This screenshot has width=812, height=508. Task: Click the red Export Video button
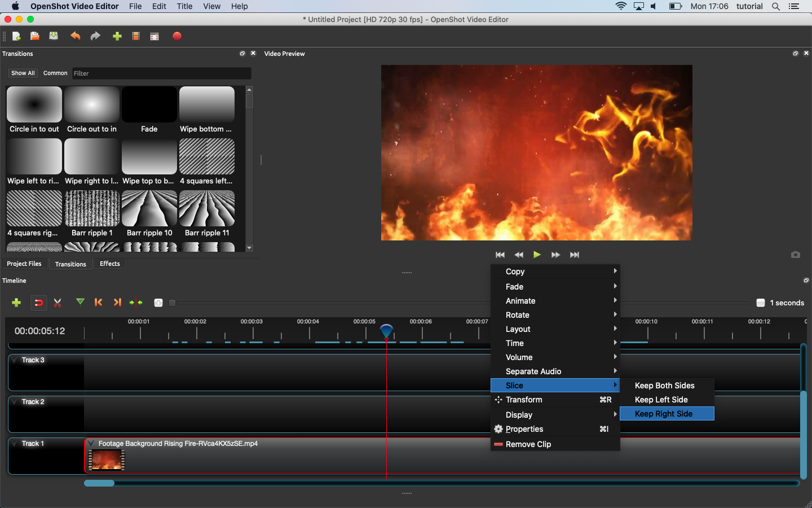click(177, 36)
